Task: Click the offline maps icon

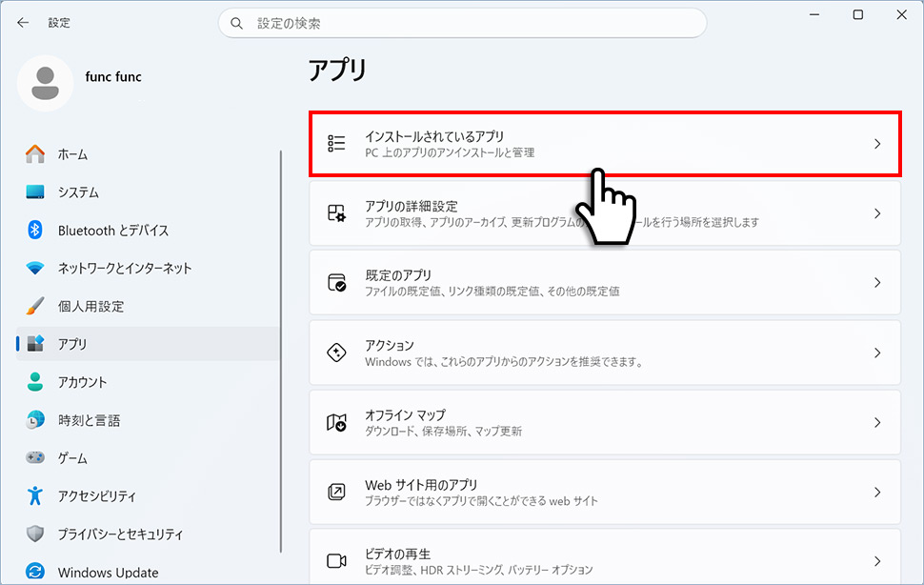Action: [336, 422]
